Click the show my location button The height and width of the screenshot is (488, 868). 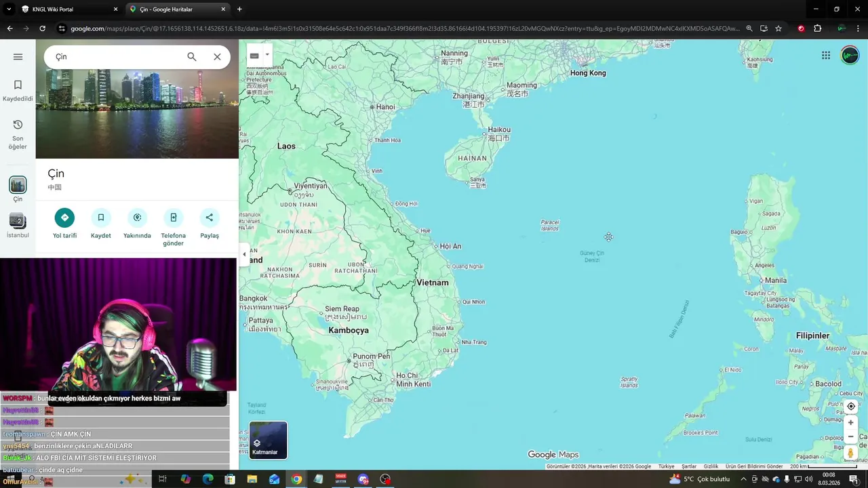pyautogui.click(x=851, y=407)
